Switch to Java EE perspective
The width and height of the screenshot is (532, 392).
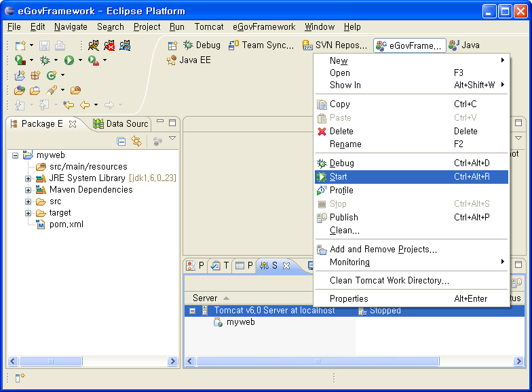click(189, 60)
